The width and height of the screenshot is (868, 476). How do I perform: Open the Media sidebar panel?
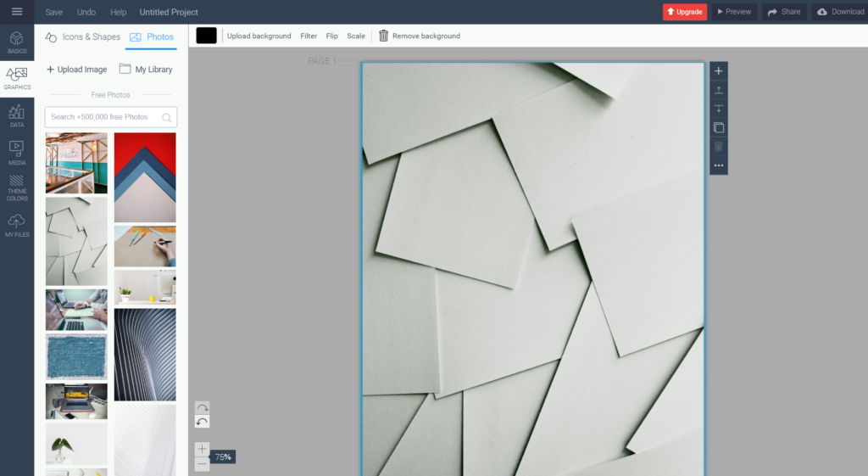coord(17,153)
